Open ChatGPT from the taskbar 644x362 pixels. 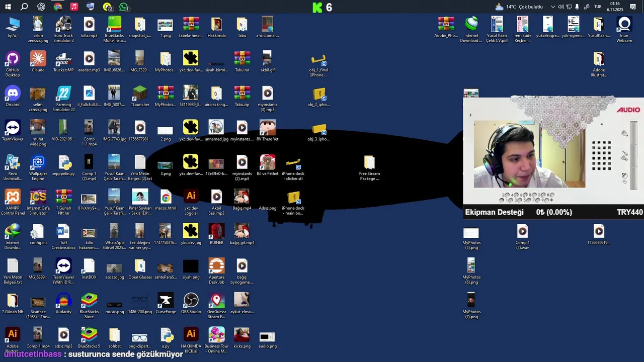coord(41,7)
